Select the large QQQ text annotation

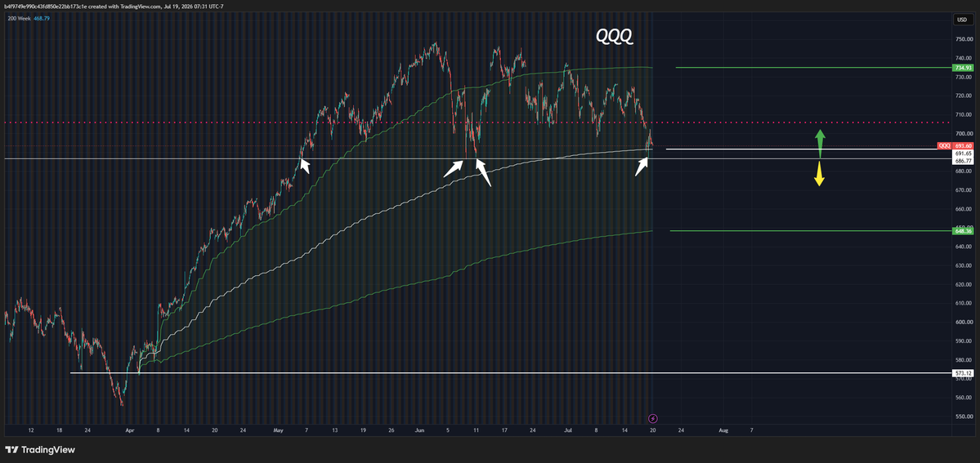[x=615, y=36]
